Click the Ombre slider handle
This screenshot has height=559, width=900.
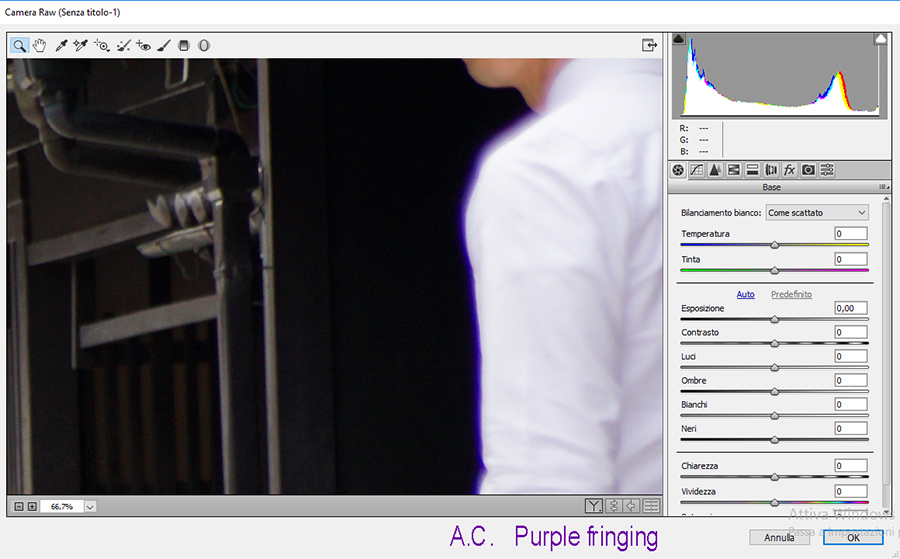coord(774,392)
